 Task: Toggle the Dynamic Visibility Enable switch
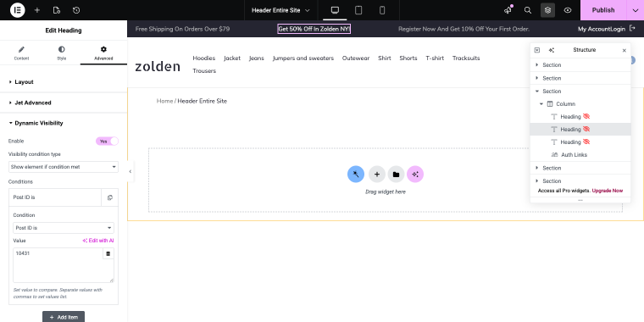click(x=108, y=142)
